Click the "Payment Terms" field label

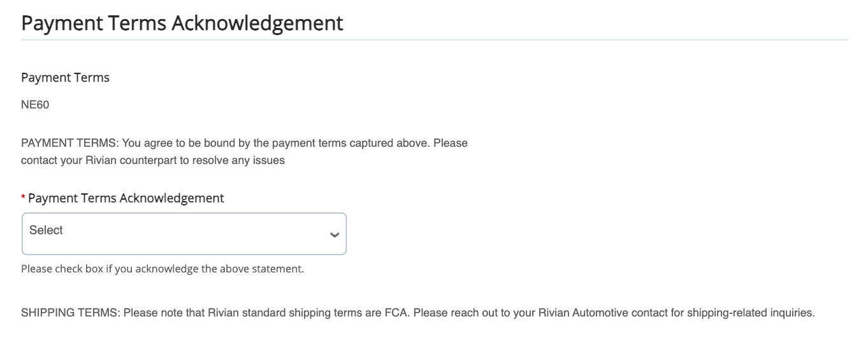65,78
